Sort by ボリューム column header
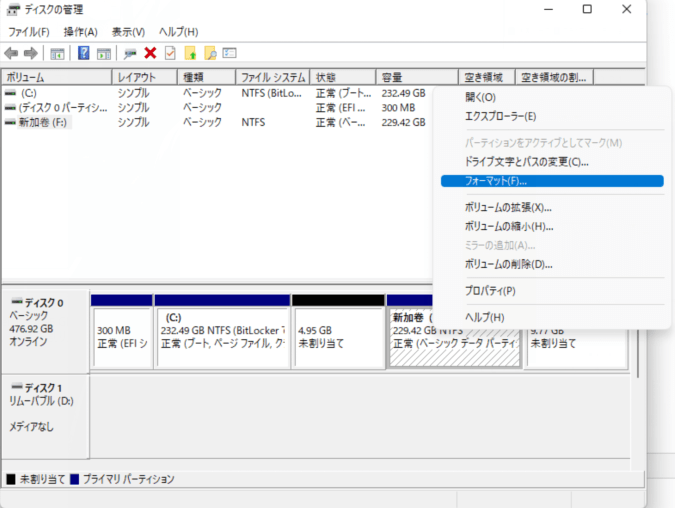675x508 pixels. point(57,77)
